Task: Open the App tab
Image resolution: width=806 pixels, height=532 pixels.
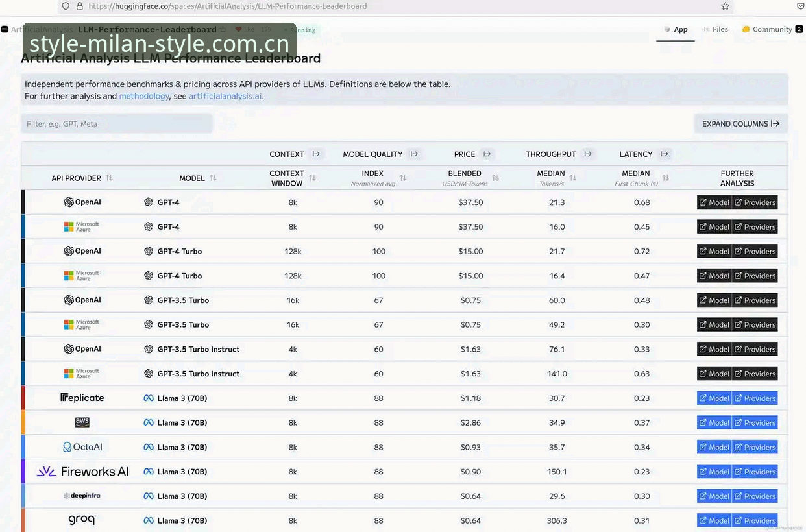Action: click(676, 30)
